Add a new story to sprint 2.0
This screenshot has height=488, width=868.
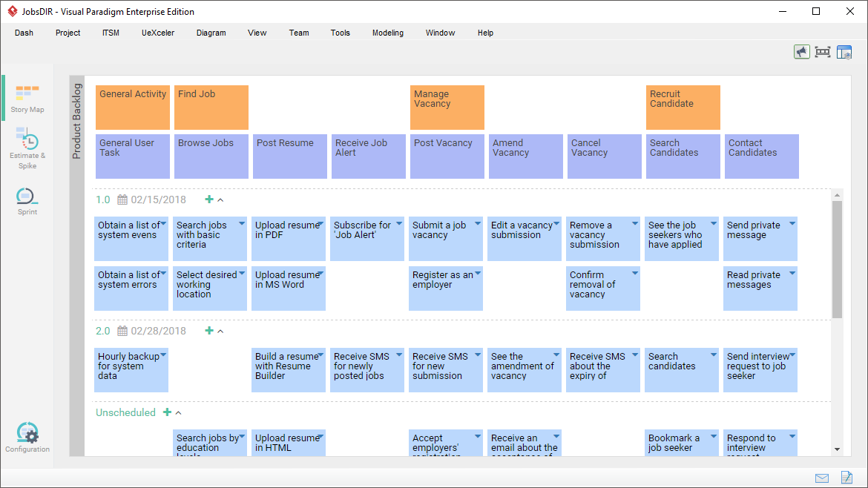click(x=208, y=331)
